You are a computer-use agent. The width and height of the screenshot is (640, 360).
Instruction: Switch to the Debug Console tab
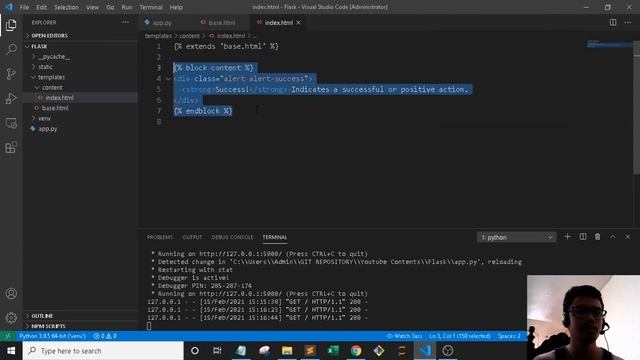pyautogui.click(x=232, y=237)
